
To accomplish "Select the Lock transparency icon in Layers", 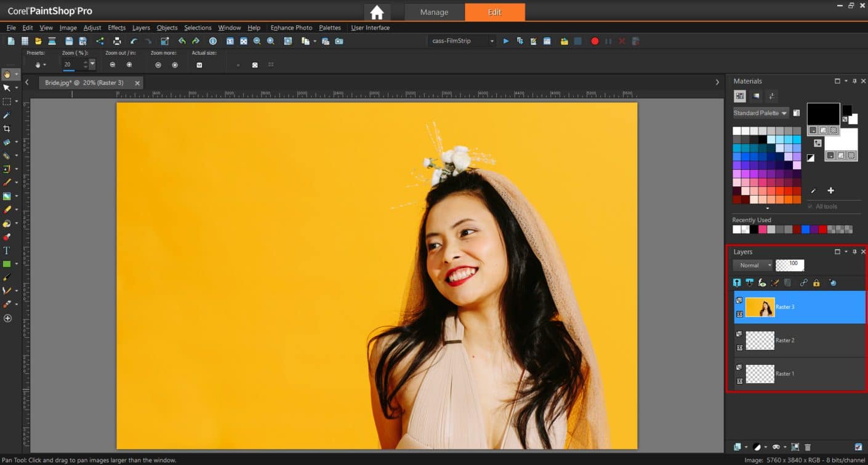I will click(x=816, y=283).
